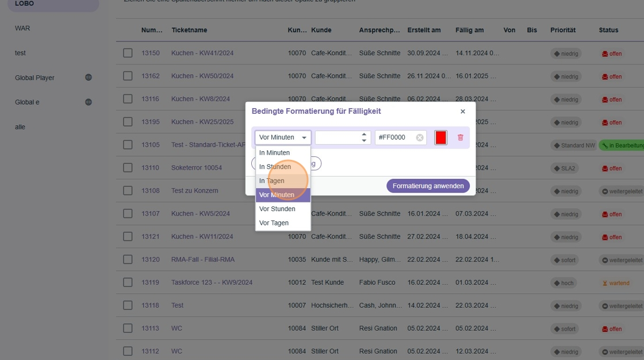
Task: Sort by the Priorität column header
Action: (563, 30)
